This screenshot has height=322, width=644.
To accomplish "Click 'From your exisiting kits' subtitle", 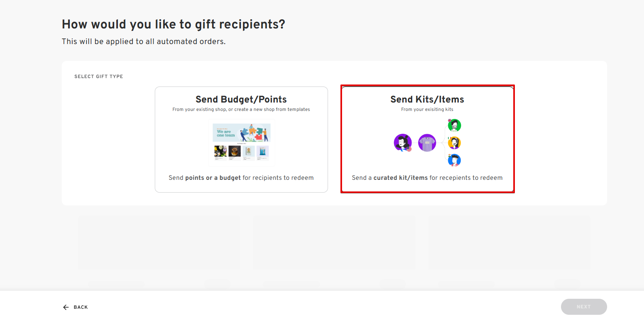I will pos(427,109).
